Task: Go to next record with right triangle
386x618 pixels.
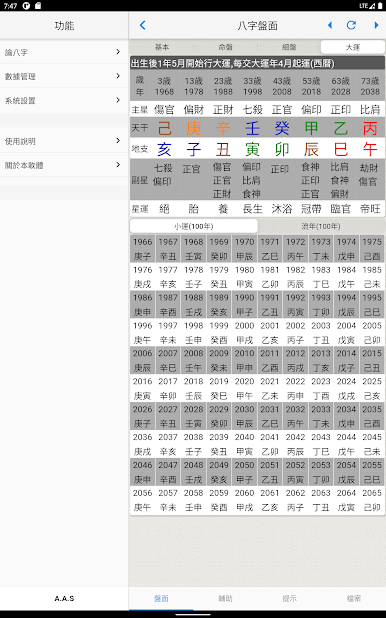Action: point(376,25)
